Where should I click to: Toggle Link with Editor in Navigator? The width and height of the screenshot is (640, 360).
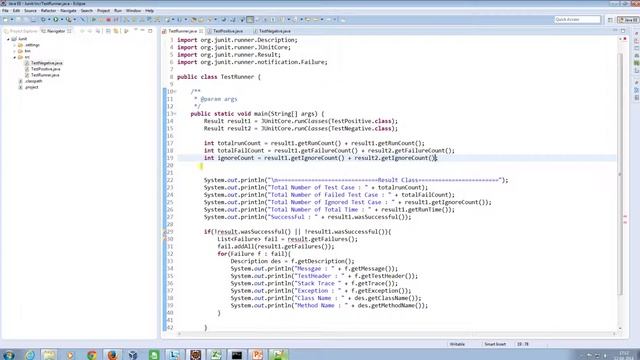pyautogui.click(x=116, y=31)
